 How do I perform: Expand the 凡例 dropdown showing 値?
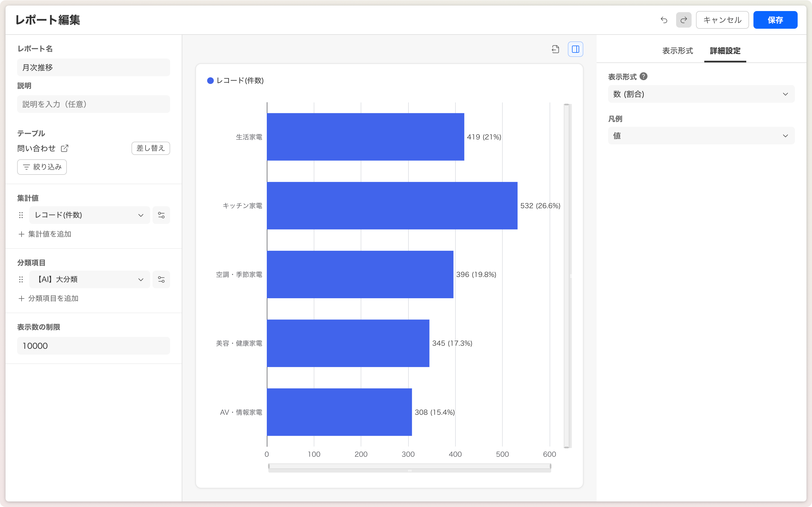click(701, 136)
